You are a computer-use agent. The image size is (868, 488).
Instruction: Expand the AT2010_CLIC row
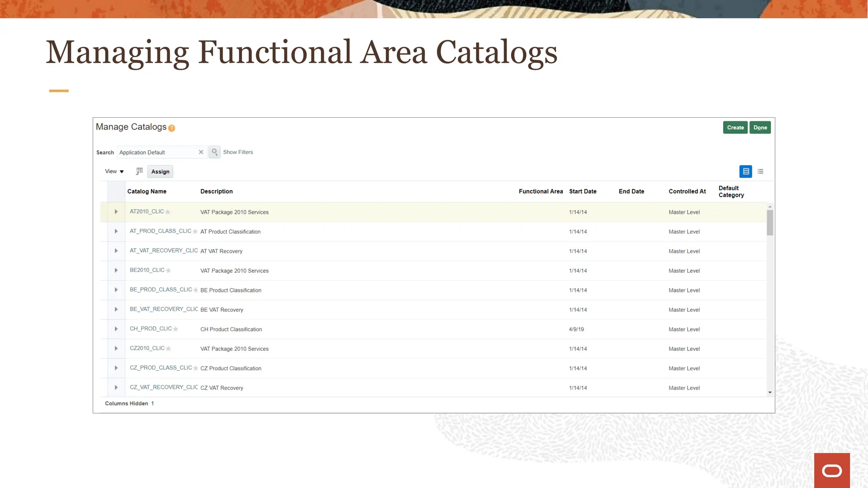116,212
